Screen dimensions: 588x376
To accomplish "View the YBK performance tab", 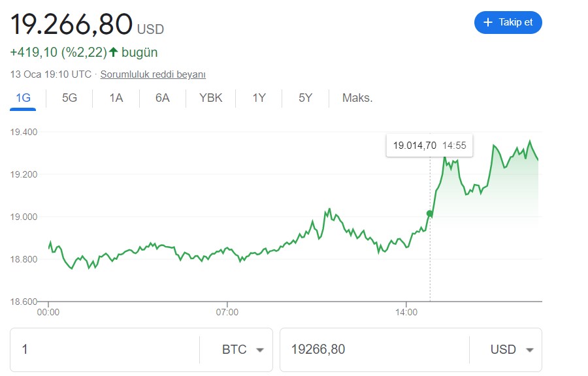I will point(210,97).
